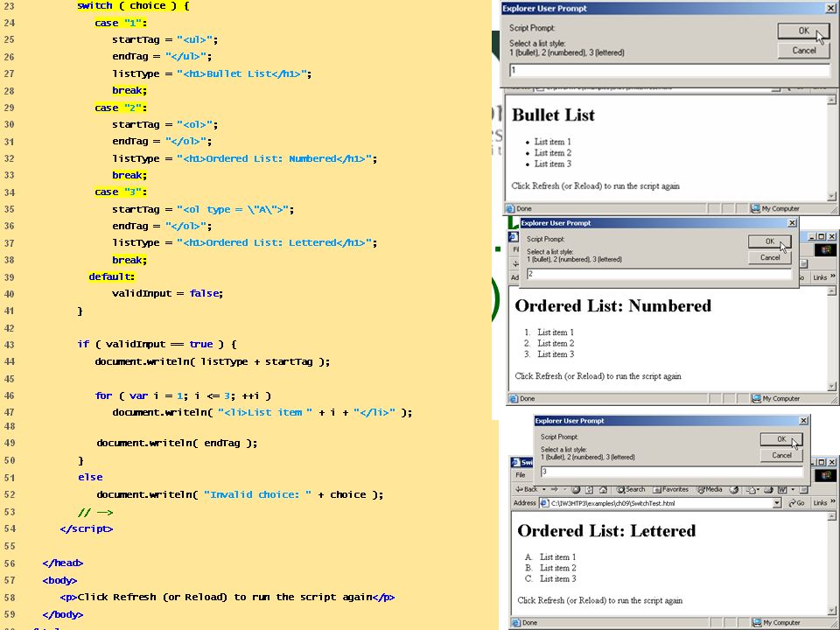Click the Done status icon in the Lettered window
Viewport: 840px width, 630px height.
tap(515, 622)
